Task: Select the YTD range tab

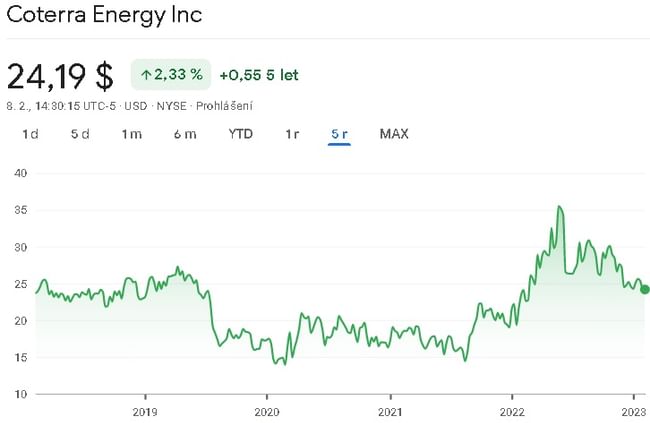Action: pyautogui.click(x=240, y=134)
